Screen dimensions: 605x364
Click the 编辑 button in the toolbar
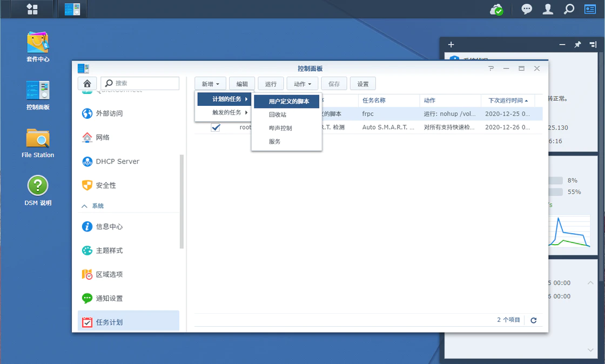point(241,84)
